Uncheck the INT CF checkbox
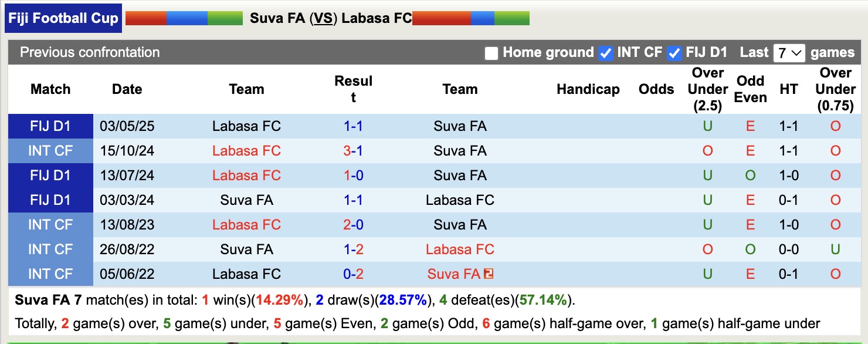Screen dimensions: 868x344 [606, 53]
